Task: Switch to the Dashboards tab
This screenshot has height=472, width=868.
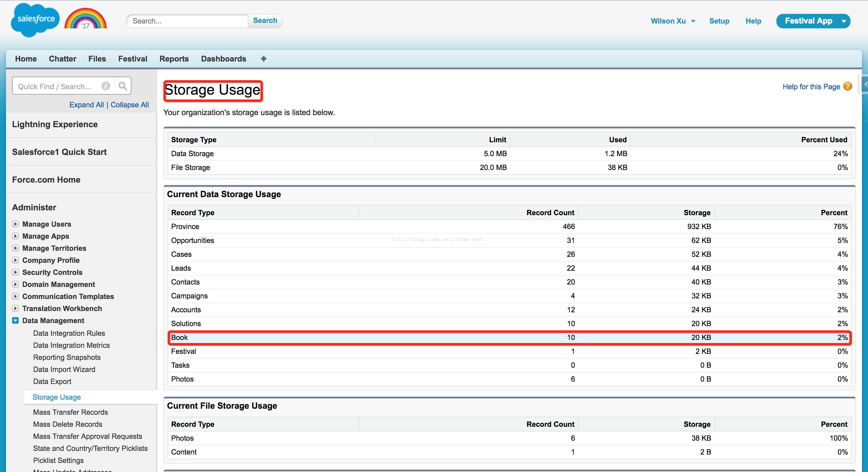Action: pyautogui.click(x=223, y=58)
